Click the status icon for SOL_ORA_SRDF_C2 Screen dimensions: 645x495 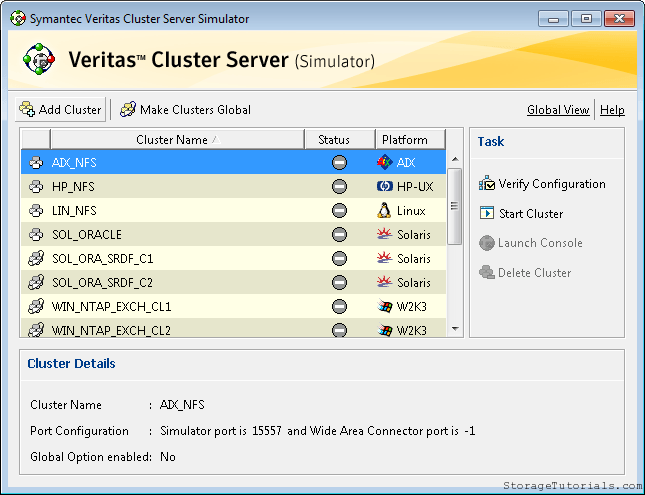coord(339,282)
